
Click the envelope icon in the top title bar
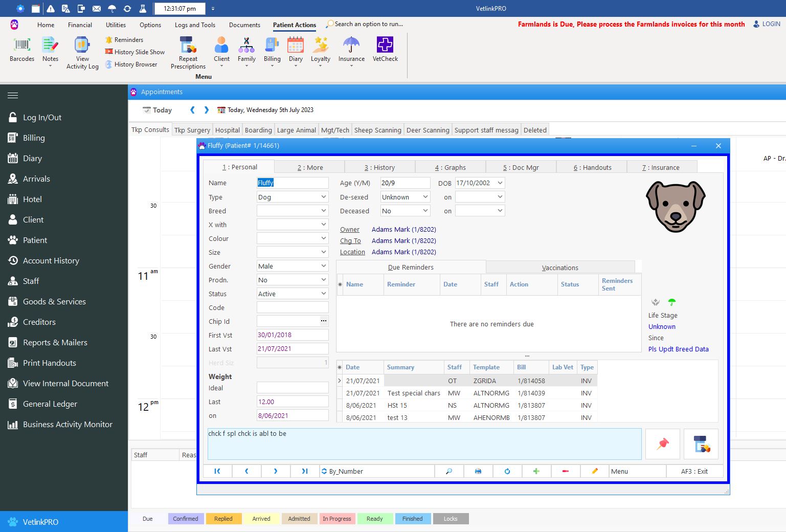(96, 8)
